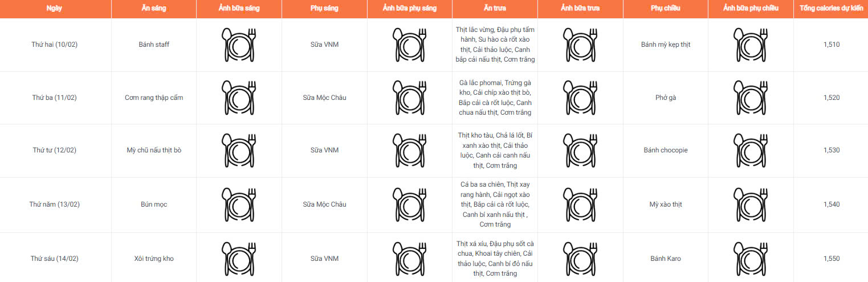This screenshot has height=282, width=868.
Task: Select the Tổng calories dự kiến header
Action: coord(831,9)
